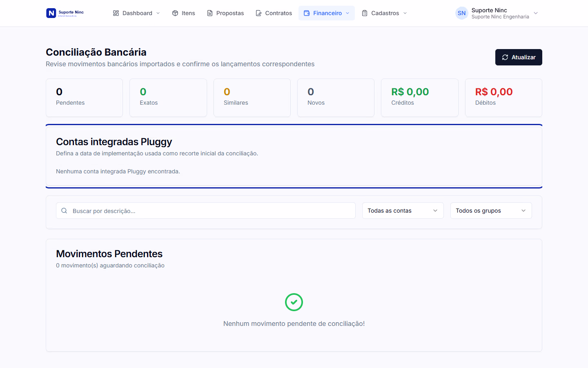The image size is (588, 368).
Task: Click '0 movimento(s) aguardando conciliação' text
Action: point(110,265)
